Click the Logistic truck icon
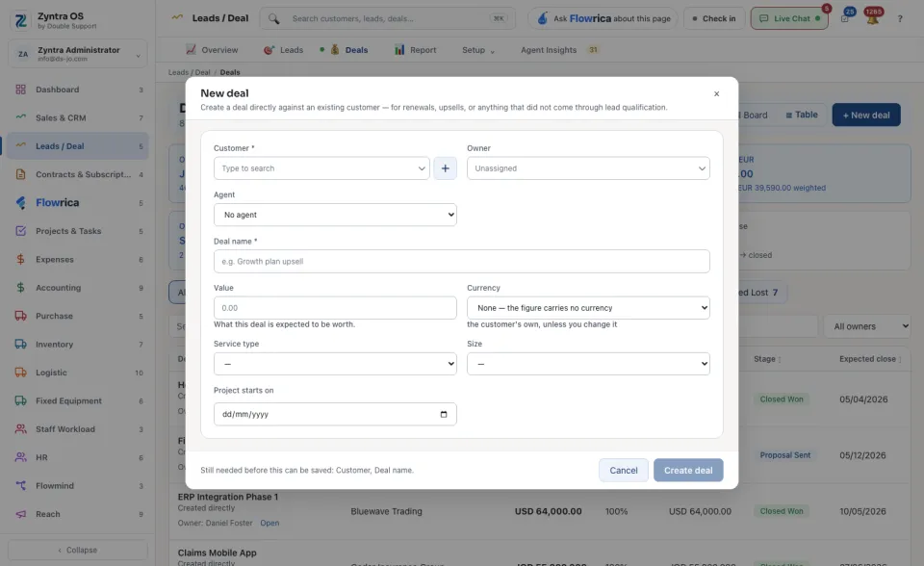The image size is (924, 566). [x=20, y=373]
